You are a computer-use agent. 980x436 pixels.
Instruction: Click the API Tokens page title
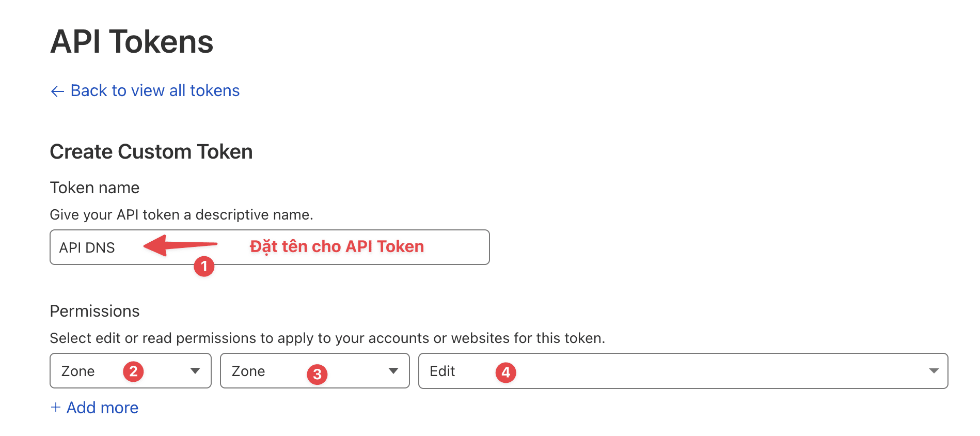131,41
